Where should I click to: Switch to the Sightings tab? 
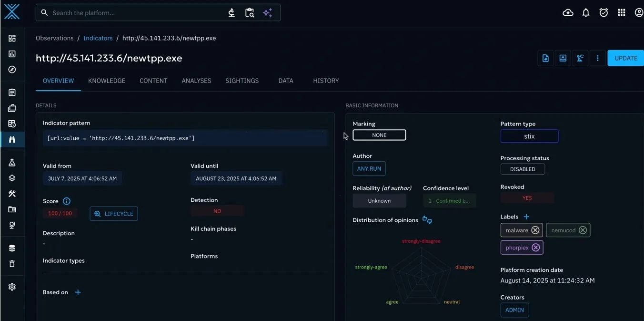tap(242, 81)
